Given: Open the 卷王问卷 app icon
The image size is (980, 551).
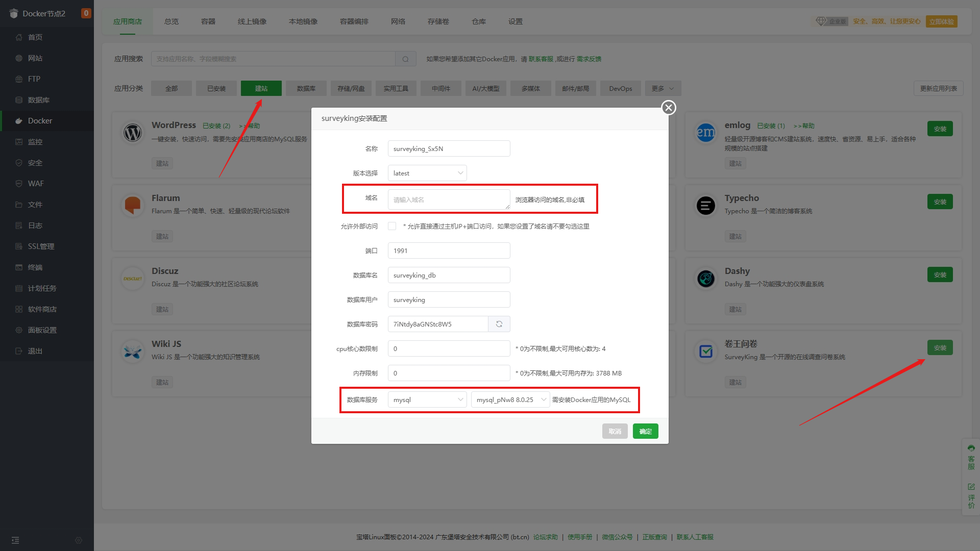Looking at the screenshot, I should tap(706, 352).
